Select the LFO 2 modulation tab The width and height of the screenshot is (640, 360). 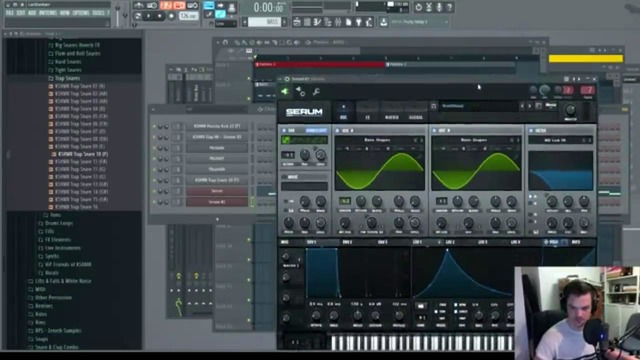450,242
